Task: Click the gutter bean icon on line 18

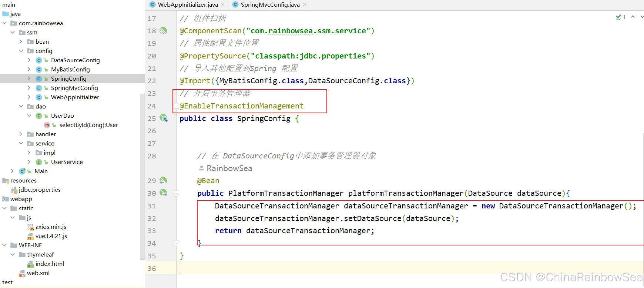Action: (163, 31)
